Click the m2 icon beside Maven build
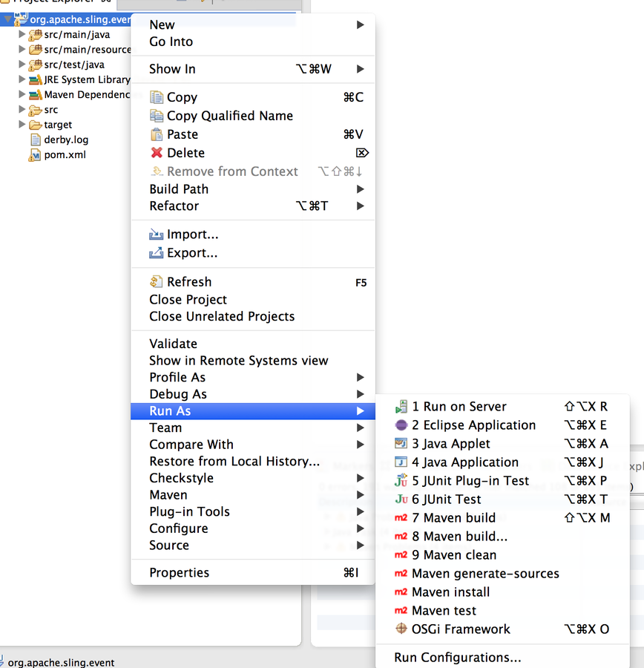This screenshot has width=644, height=668. (401, 517)
